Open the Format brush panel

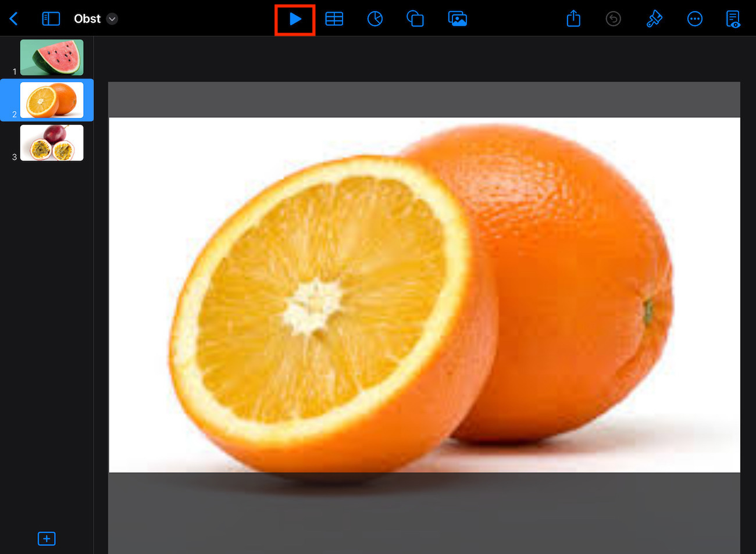tap(654, 19)
